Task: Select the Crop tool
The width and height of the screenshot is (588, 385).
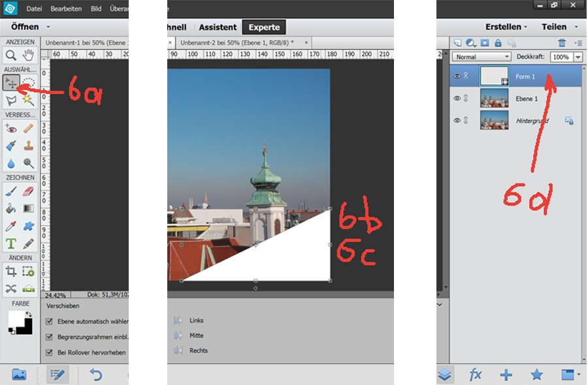Action: click(x=11, y=271)
